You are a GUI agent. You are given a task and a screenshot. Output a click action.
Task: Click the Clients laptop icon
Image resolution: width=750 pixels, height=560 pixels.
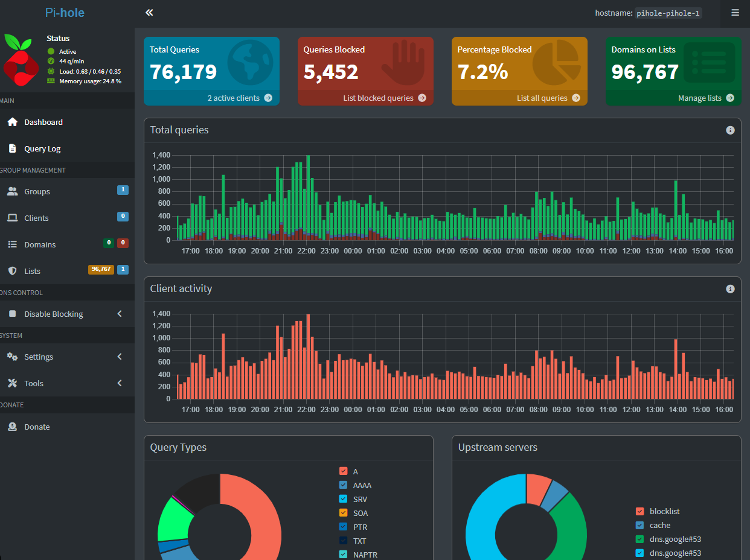pos(12,218)
